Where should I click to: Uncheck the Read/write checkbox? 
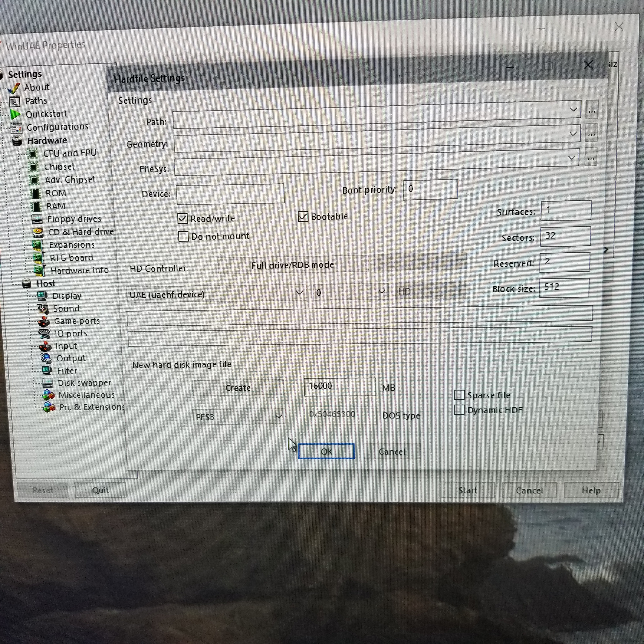coord(183,218)
